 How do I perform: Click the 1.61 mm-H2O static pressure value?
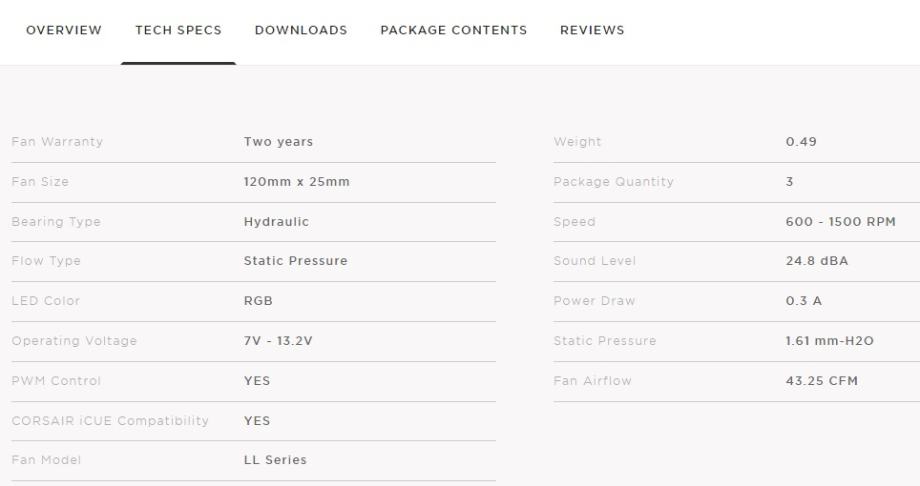[829, 341]
